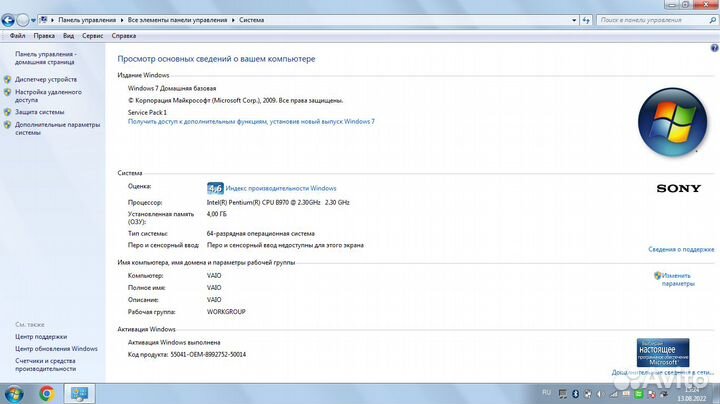Click the network signal tray icon
The width and height of the screenshot is (720, 404).
[613, 394]
